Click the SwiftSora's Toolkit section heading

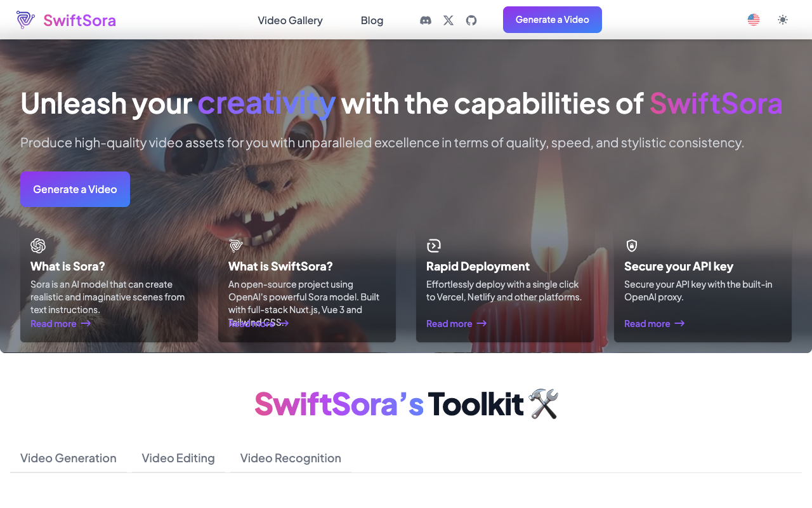(407, 404)
